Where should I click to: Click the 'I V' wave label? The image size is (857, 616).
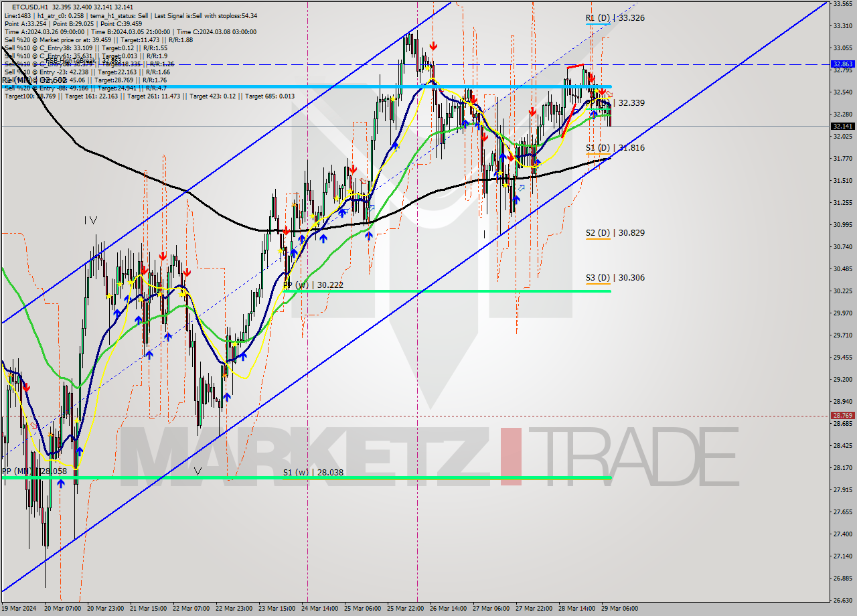[x=91, y=220]
